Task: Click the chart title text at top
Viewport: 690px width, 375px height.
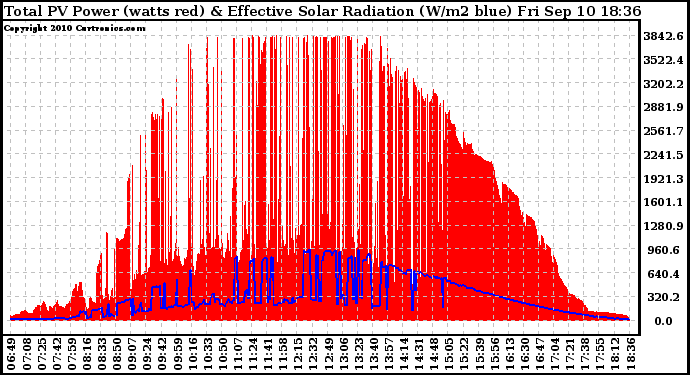Action: click(x=322, y=11)
